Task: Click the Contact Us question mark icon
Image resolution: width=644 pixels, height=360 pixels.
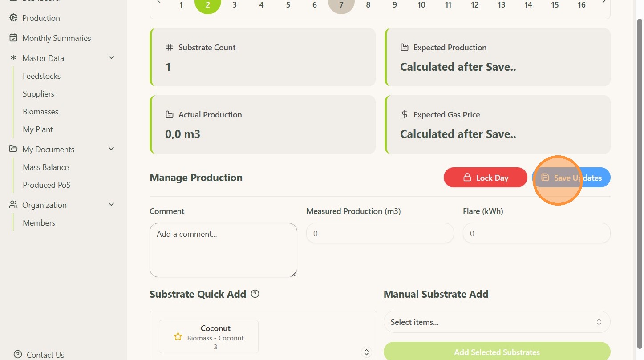Action: pyautogui.click(x=18, y=355)
